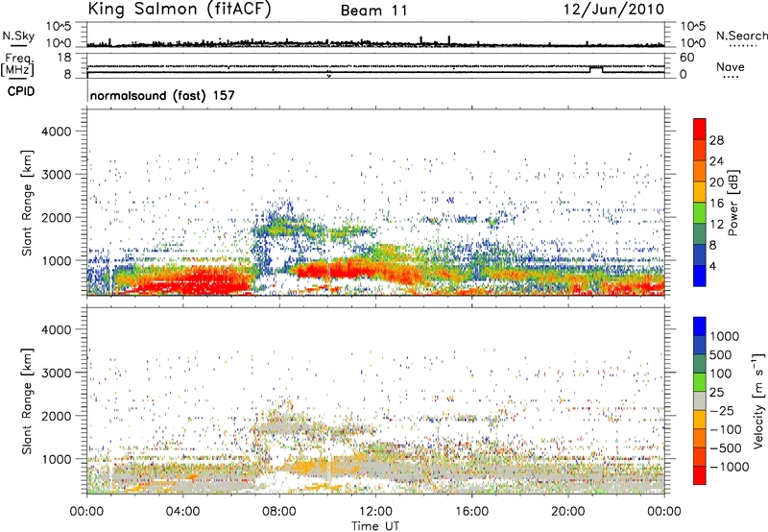Click the '60' tick on Nave axis

point(686,58)
